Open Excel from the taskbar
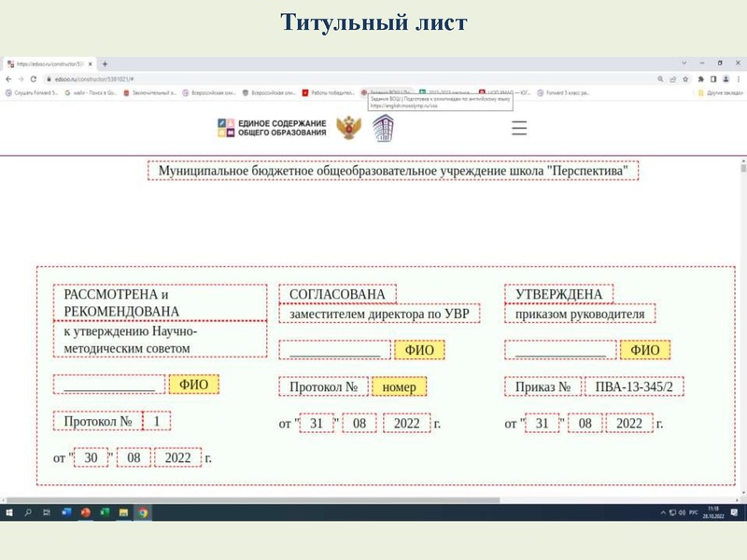Screen dimensions: 747x560 click(104, 512)
